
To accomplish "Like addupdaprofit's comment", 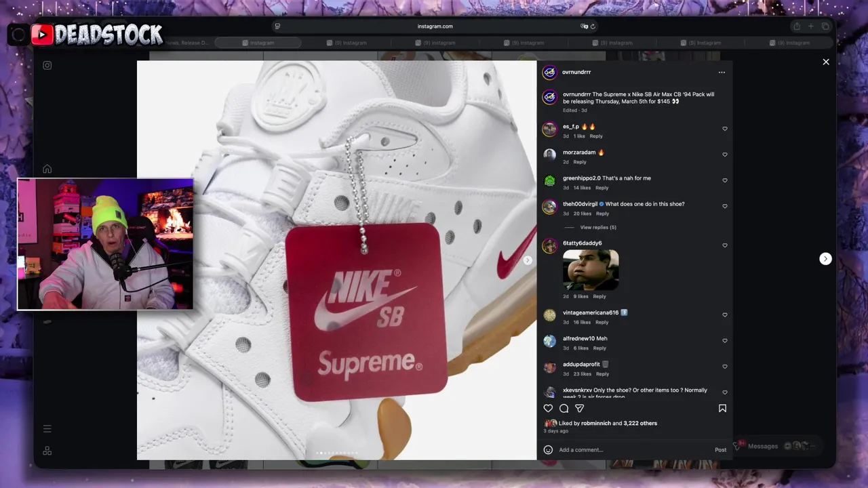I will (x=724, y=367).
